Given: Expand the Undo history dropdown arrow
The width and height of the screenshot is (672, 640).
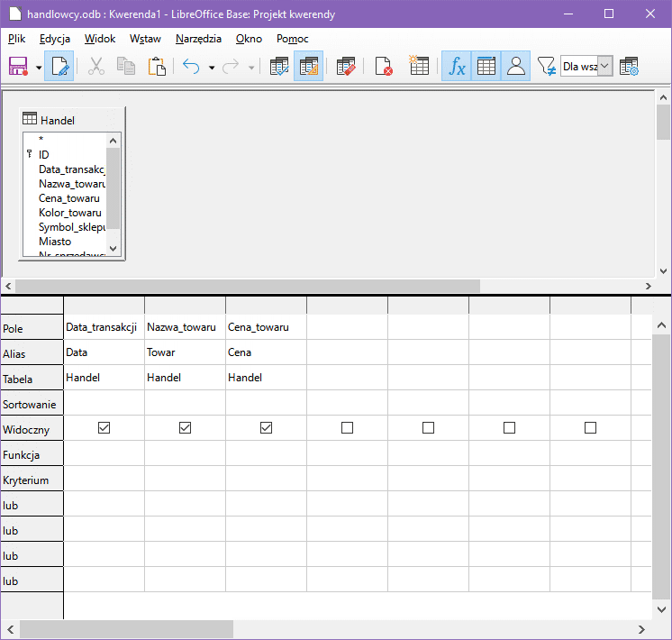Looking at the screenshot, I should (211, 67).
